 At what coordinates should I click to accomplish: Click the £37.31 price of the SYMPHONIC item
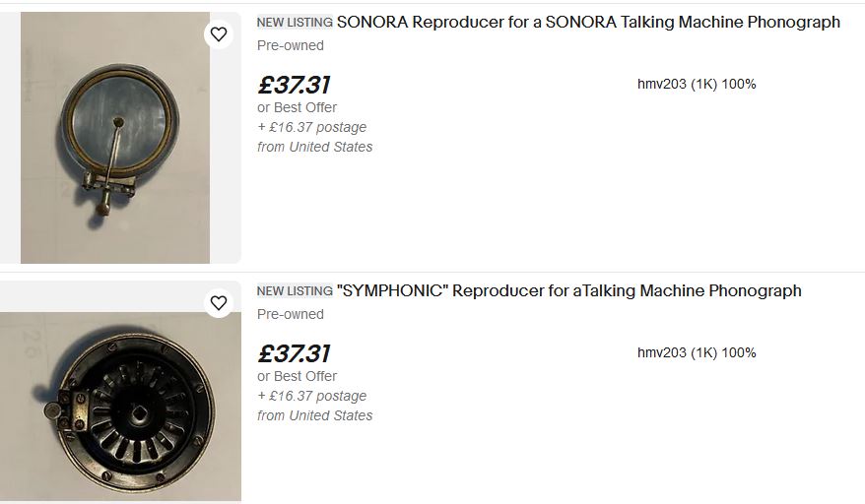(294, 353)
